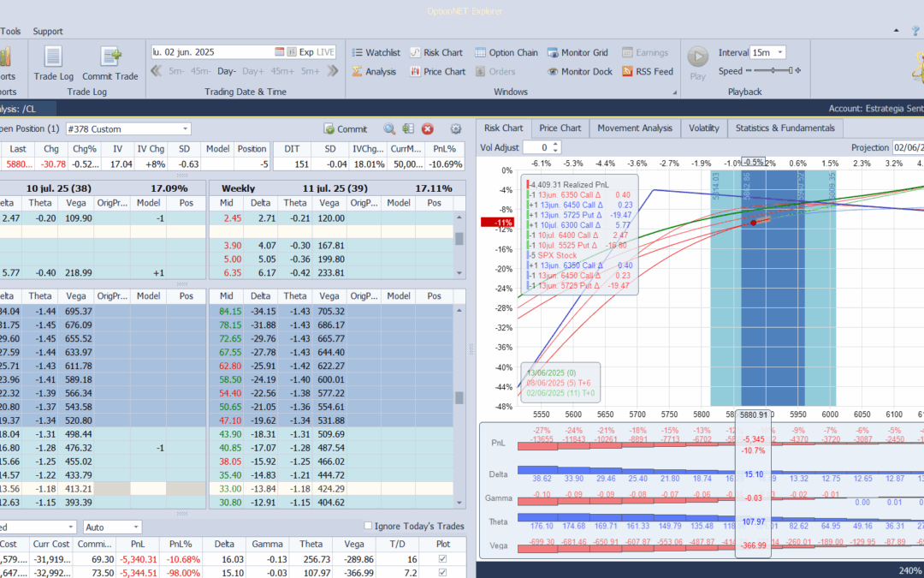Click the help icon at top right
The height and width of the screenshot is (578, 924).
click(917, 31)
